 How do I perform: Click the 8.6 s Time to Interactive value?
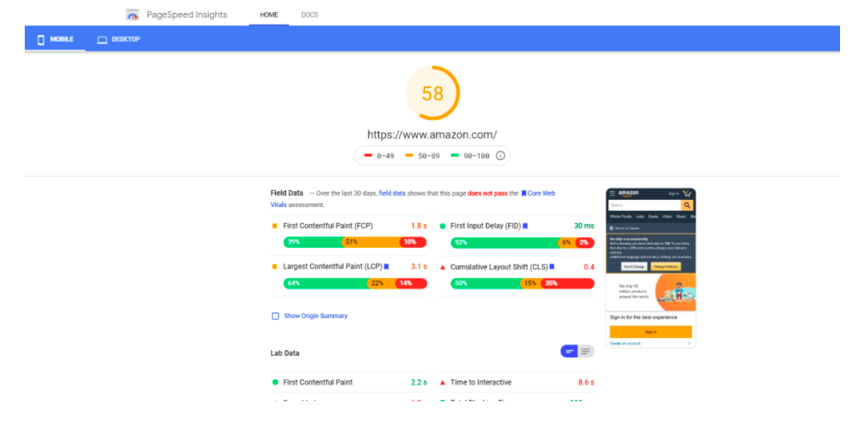pyautogui.click(x=586, y=382)
